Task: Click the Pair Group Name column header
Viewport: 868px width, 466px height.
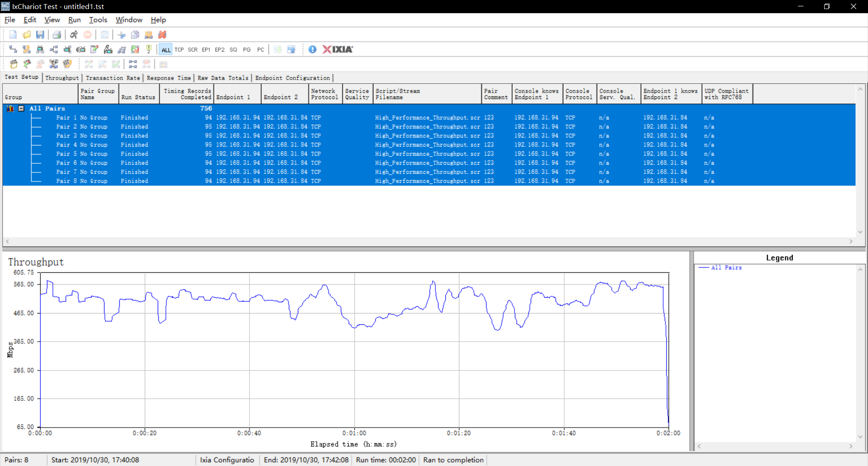Action: coord(99,94)
